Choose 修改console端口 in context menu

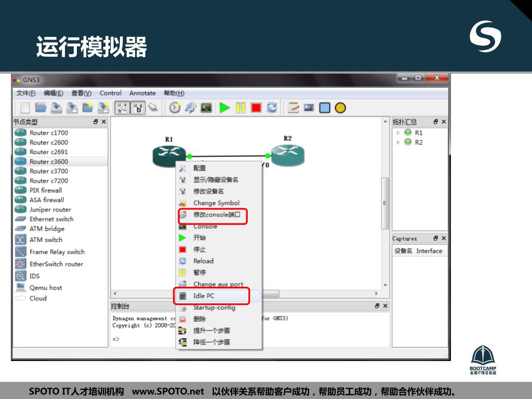[x=219, y=215]
